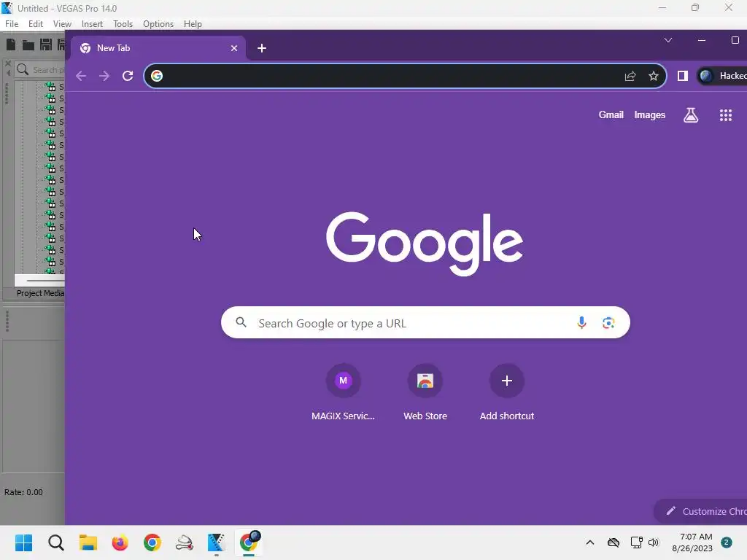Open the Options menu in VEGAS Pro
The width and height of the screenshot is (747, 560).
click(x=158, y=24)
